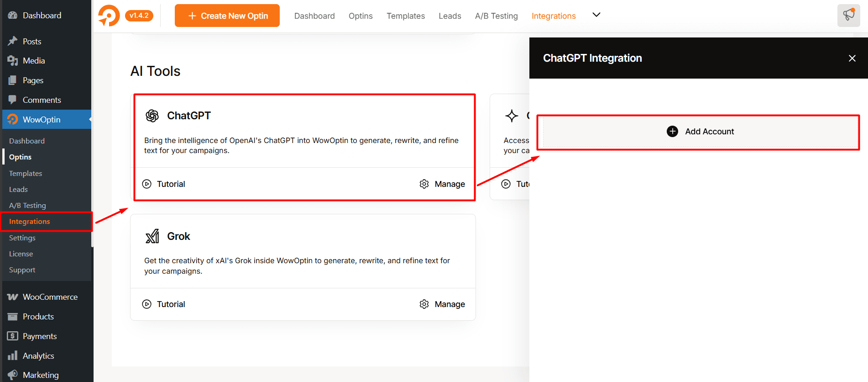The width and height of the screenshot is (868, 382).
Task: Click the Grok card Manage gear icon
Action: [x=424, y=304]
